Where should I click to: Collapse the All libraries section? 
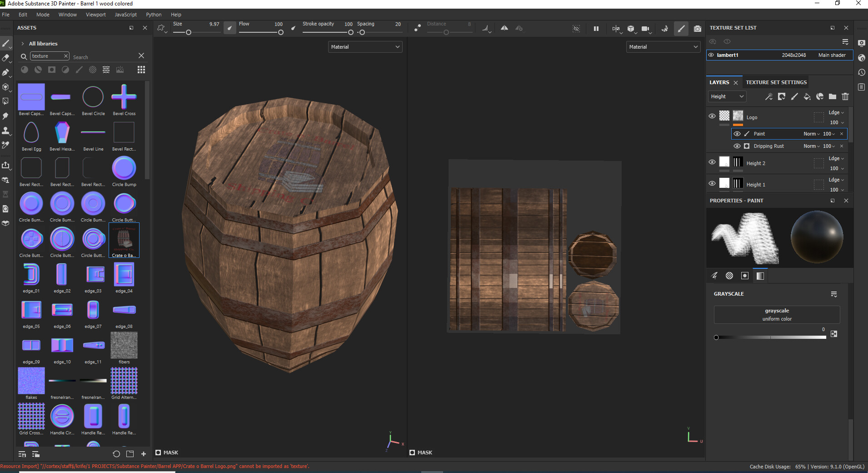[22, 43]
